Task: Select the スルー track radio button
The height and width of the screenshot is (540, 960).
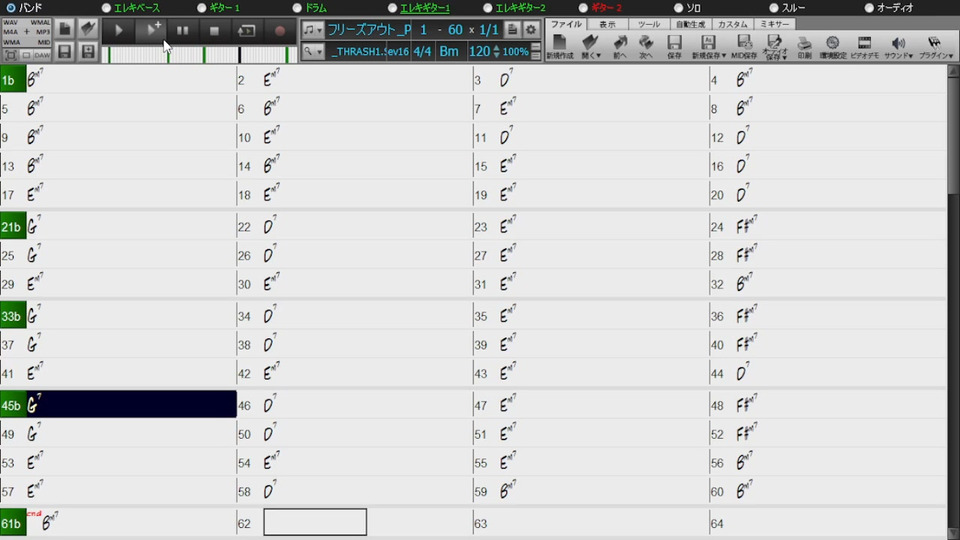Action: pyautogui.click(x=774, y=8)
